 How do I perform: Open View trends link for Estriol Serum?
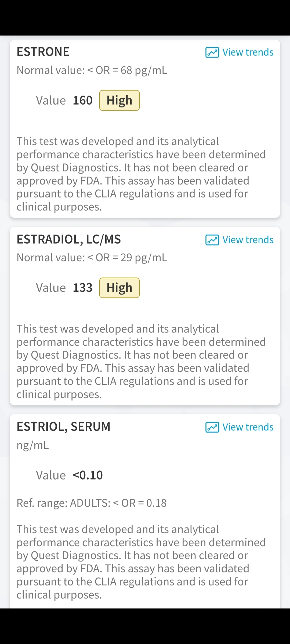pyautogui.click(x=240, y=427)
